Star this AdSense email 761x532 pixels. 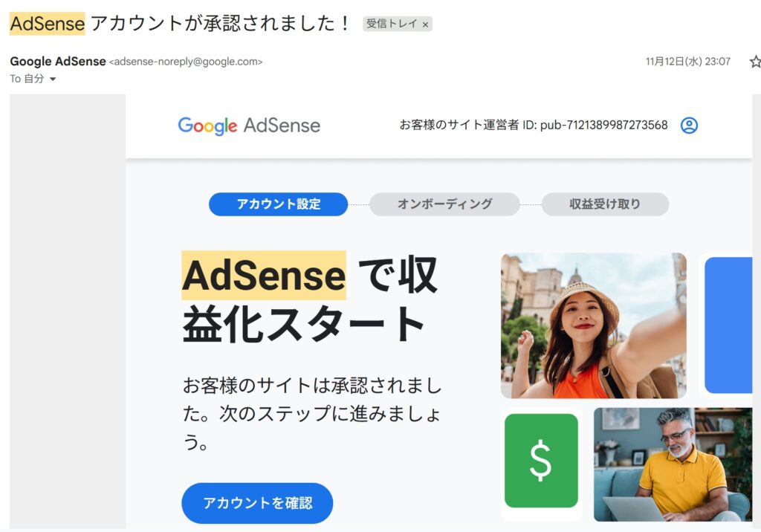[755, 62]
